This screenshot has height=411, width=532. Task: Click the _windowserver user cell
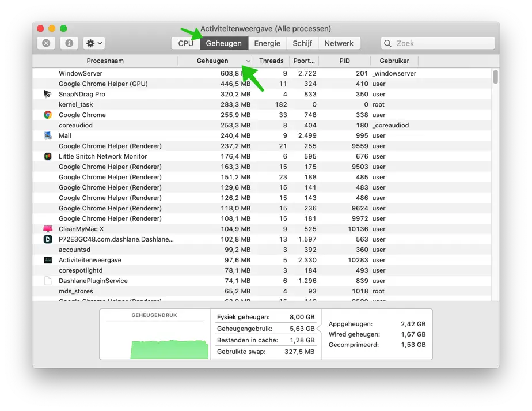point(394,73)
